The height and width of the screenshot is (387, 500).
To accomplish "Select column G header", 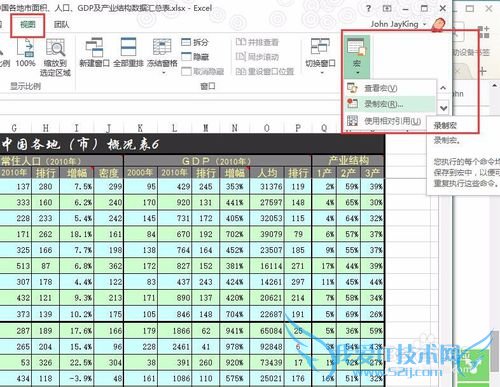I will (14, 128).
